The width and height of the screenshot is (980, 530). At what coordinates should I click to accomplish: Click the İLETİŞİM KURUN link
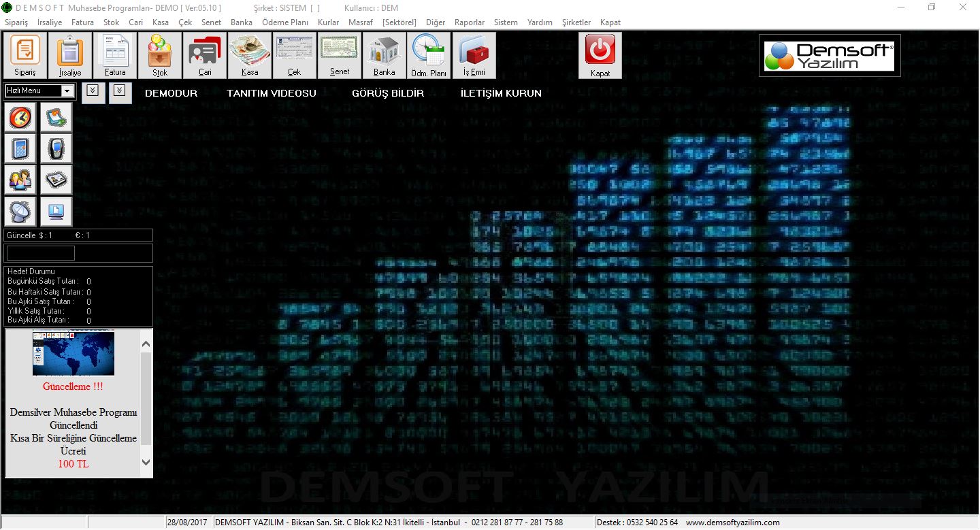coord(501,93)
